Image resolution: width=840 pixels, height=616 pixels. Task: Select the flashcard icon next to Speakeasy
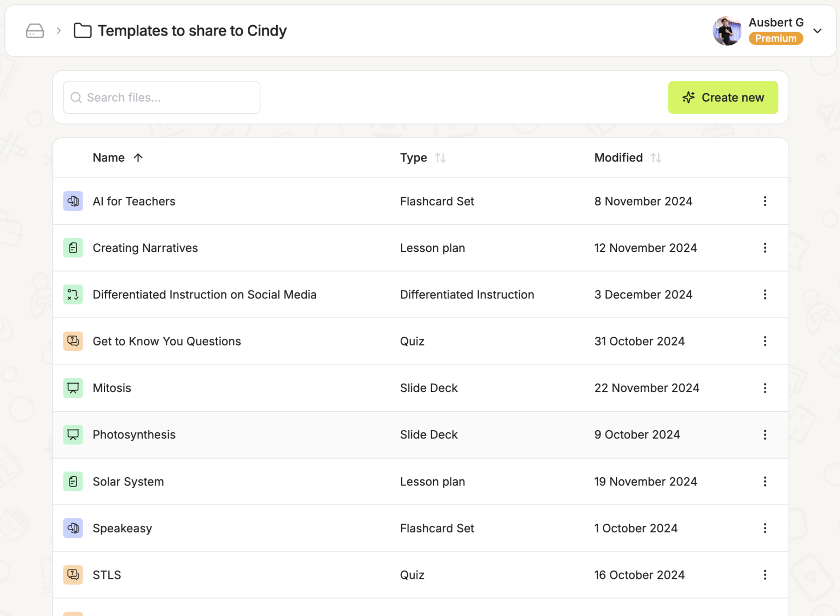73,528
